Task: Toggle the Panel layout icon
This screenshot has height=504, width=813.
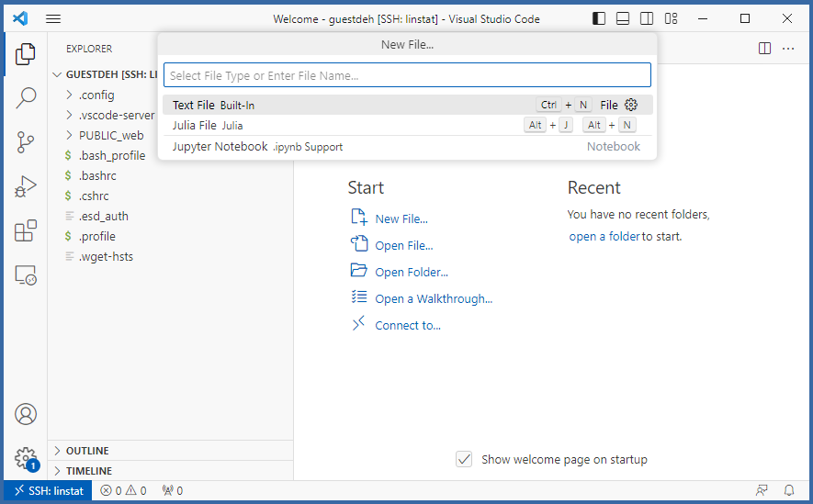Action: click(623, 18)
